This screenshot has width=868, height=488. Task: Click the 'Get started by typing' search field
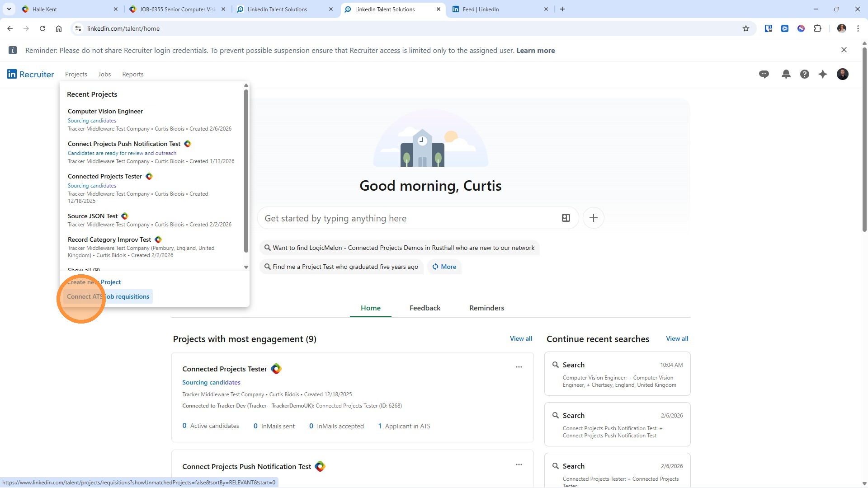tap(407, 218)
